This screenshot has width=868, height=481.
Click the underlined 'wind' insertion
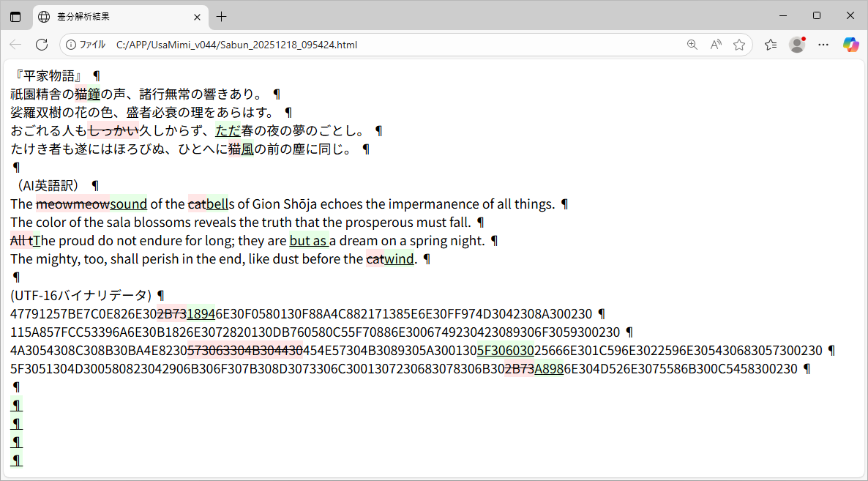pos(399,258)
